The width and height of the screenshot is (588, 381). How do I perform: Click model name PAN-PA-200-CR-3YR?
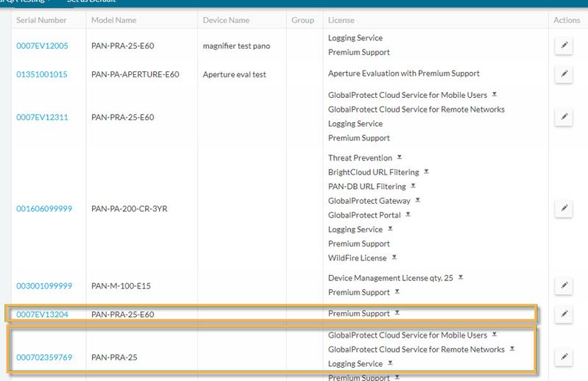(130, 209)
